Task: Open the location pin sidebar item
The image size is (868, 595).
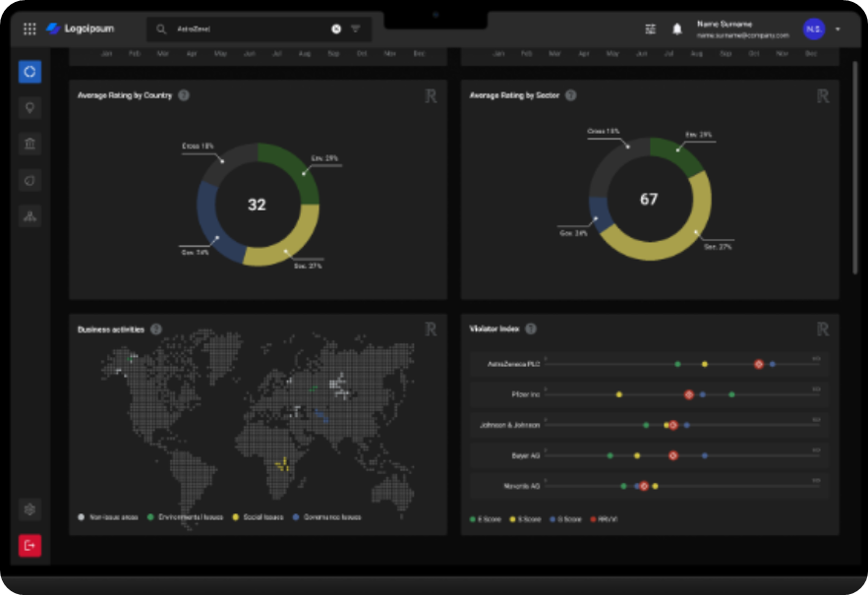Action: 29,108
